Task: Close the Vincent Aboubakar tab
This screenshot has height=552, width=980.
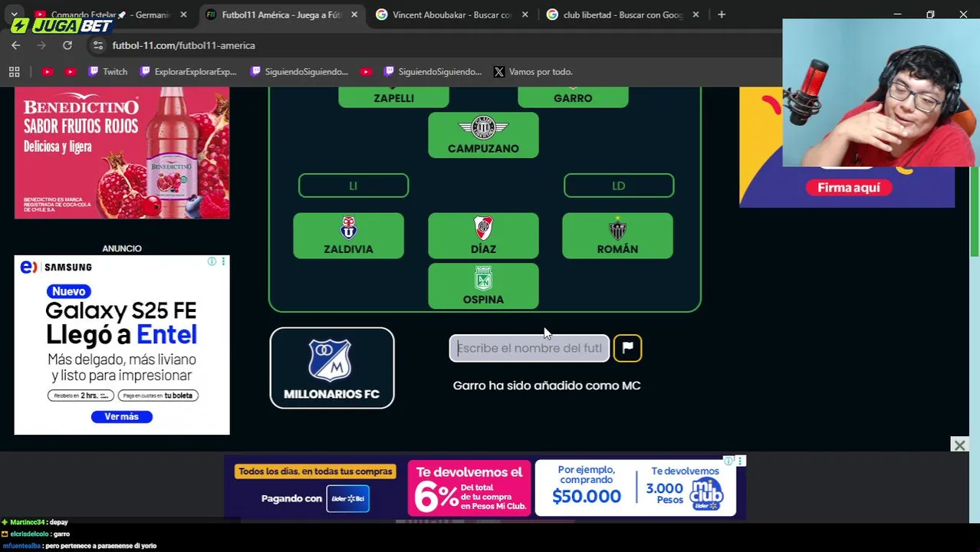Action: click(525, 15)
